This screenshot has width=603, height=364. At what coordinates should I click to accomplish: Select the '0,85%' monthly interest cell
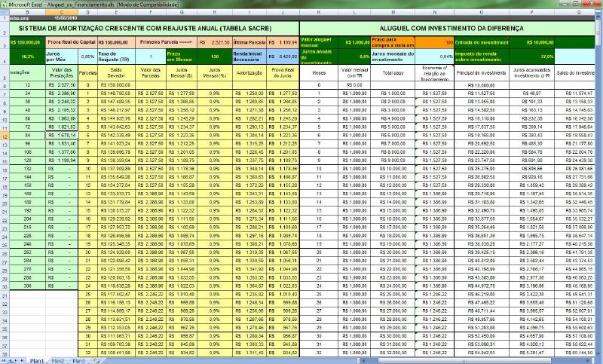click(87, 57)
